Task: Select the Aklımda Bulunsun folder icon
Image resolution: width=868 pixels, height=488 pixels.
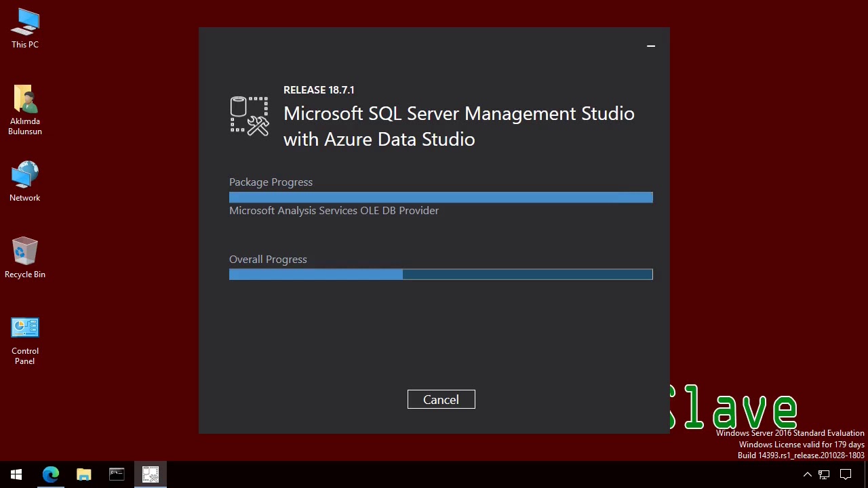Action: 25,110
